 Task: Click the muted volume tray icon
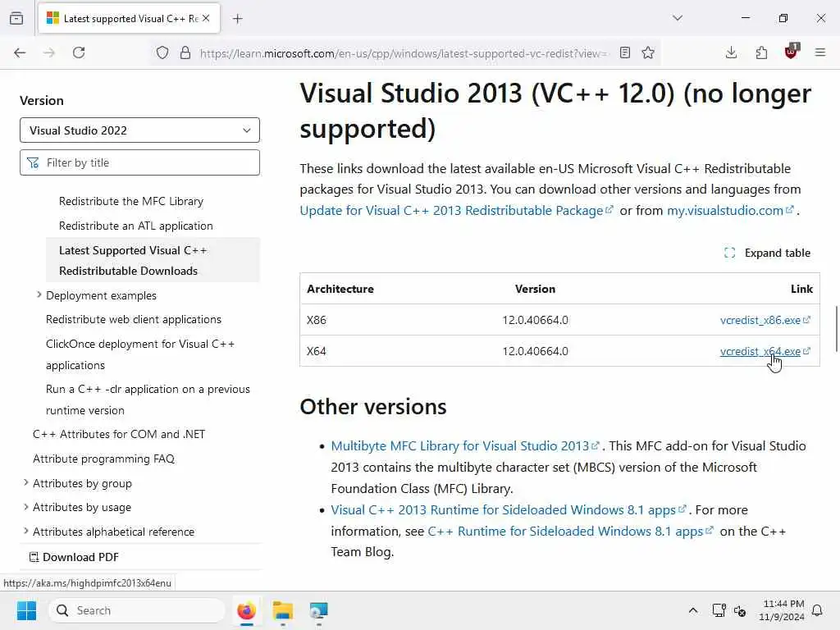tap(740, 610)
